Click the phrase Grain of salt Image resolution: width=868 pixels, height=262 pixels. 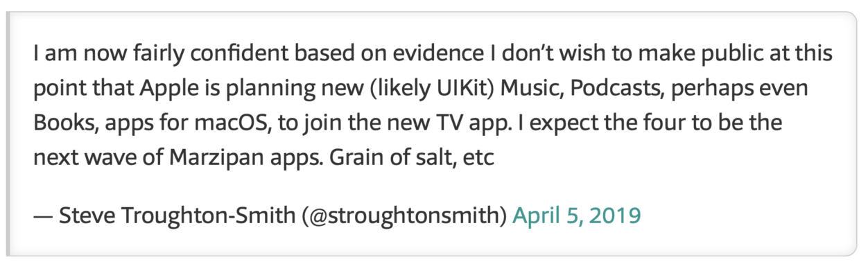[x=392, y=157]
